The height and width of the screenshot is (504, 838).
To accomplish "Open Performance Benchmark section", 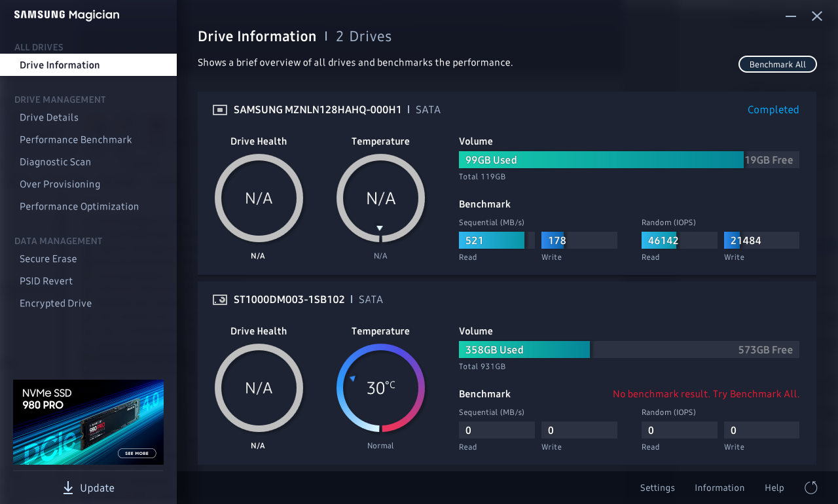I will tap(76, 139).
